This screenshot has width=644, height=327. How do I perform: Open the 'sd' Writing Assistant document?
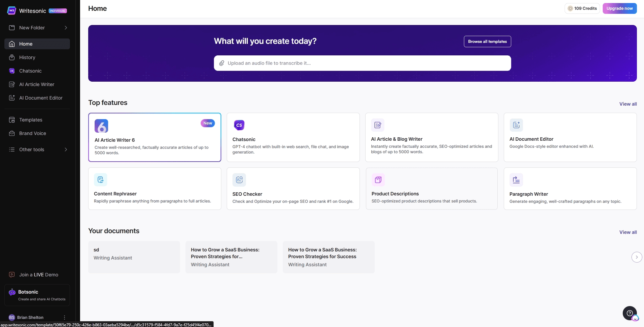[134, 257]
